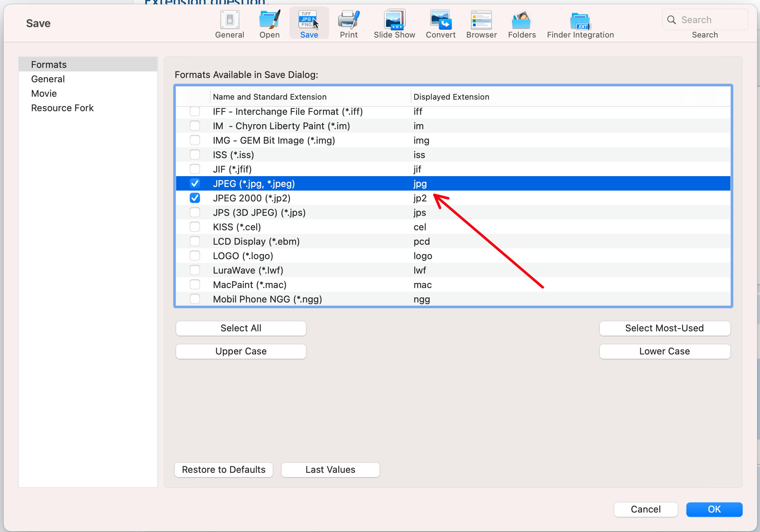This screenshot has height=532, width=760.
Task: Enable the JIF format checkbox
Action: (x=195, y=169)
